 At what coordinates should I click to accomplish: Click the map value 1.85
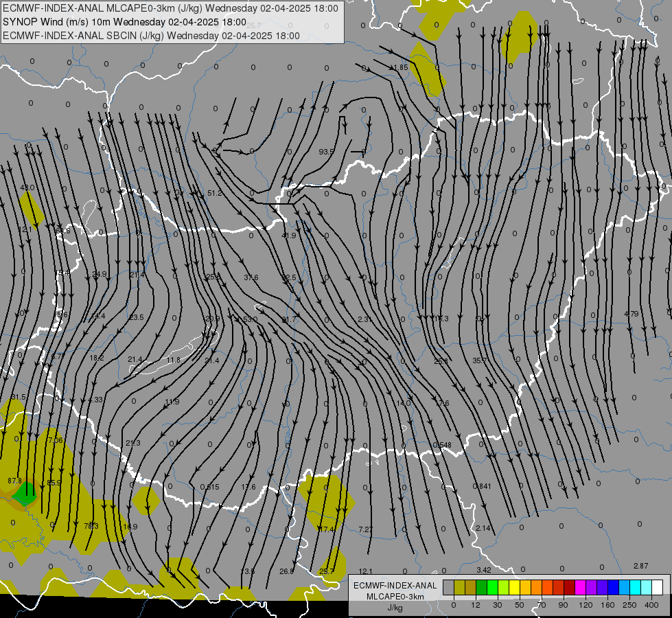pos(401,67)
